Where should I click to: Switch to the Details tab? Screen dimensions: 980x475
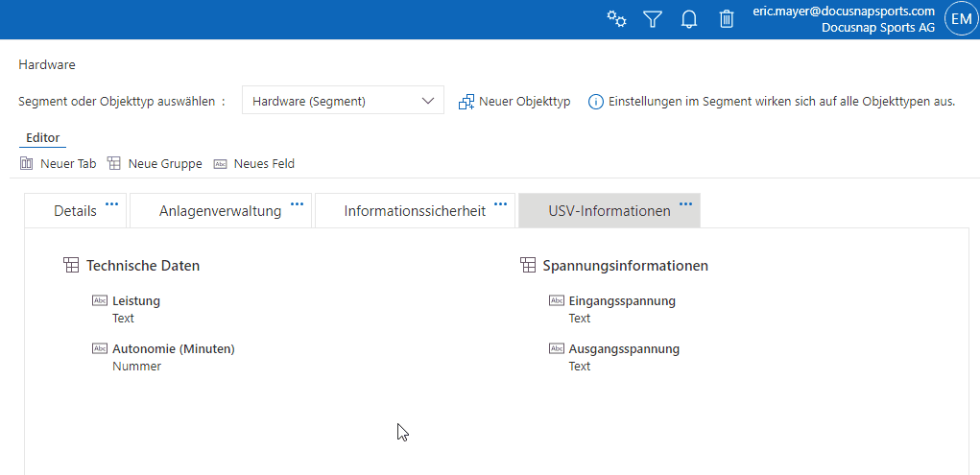click(x=75, y=211)
